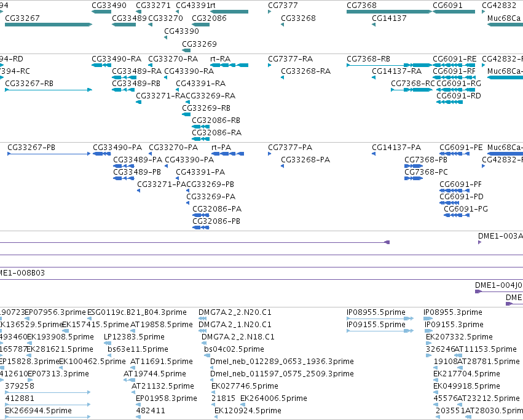Select the CG6091 gene bar
This screenshot has height=420, width=523.
pyautogui.click(x=454, y=12)
